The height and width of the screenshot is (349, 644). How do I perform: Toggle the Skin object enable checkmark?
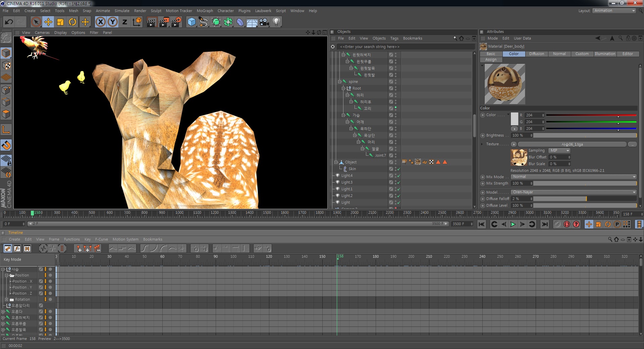399,169
